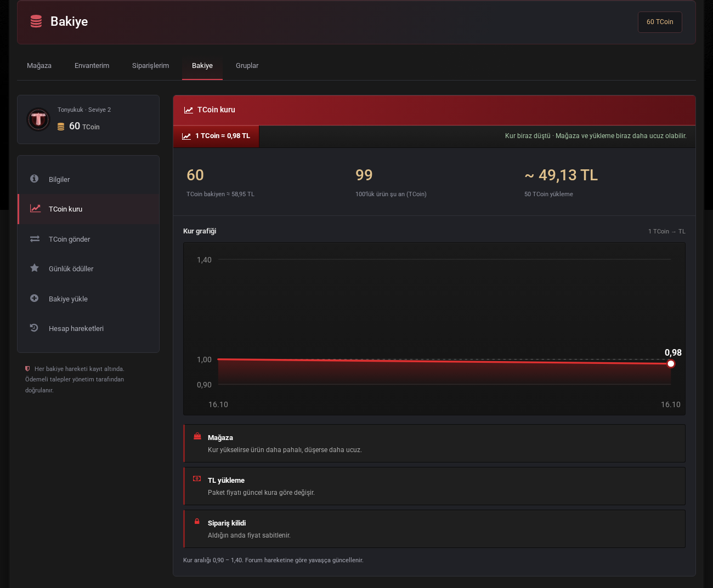Viewport: 713px width, 588px height.
Task: Open Hesap hareketleri in the sidebar
Action: pos(88,328)
